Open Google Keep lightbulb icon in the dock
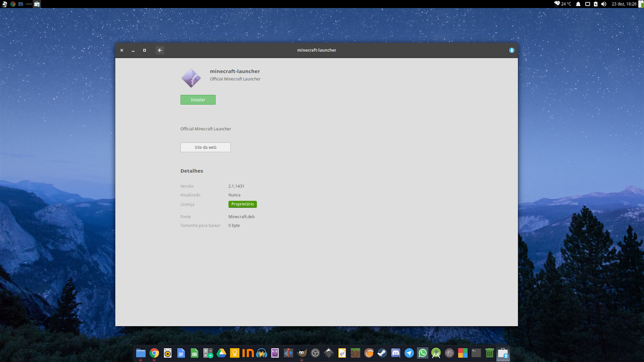Screen dimensions: 644x362 click(235, 353)
